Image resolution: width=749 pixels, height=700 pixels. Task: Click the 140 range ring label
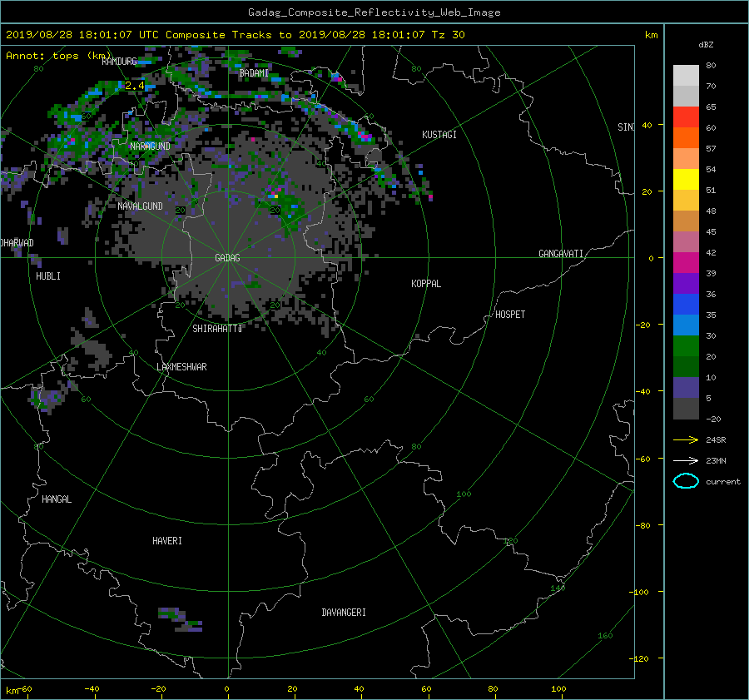tap(558, 588)
